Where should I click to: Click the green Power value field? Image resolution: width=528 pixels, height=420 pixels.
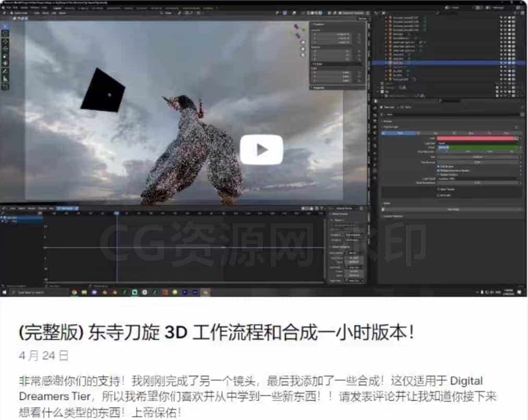(x=477, y=148)
